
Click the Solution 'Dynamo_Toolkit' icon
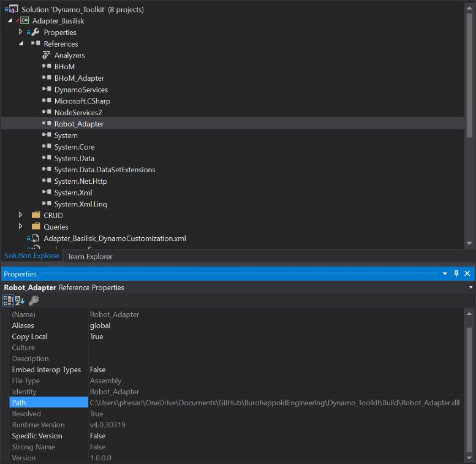click(x=13, y=9)
